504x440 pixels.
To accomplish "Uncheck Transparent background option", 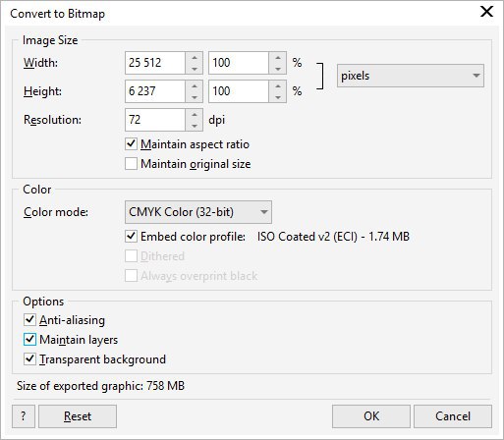I will 29,359.
